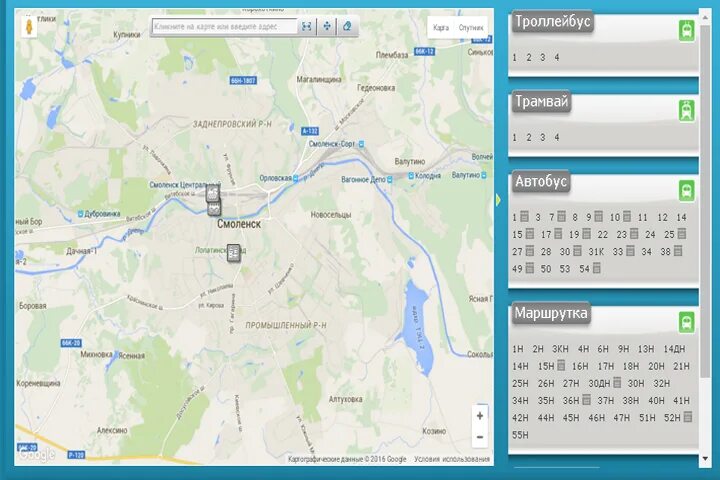The image size is (720, 480).
Task: Open the schedule icon next to marshrutka 52Н
Action: tap(687, 417)
